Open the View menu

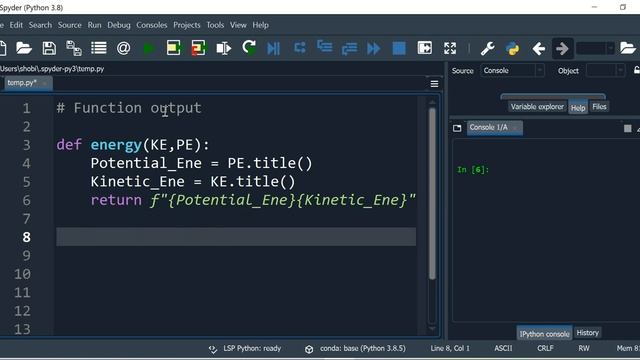coord(238,25)
